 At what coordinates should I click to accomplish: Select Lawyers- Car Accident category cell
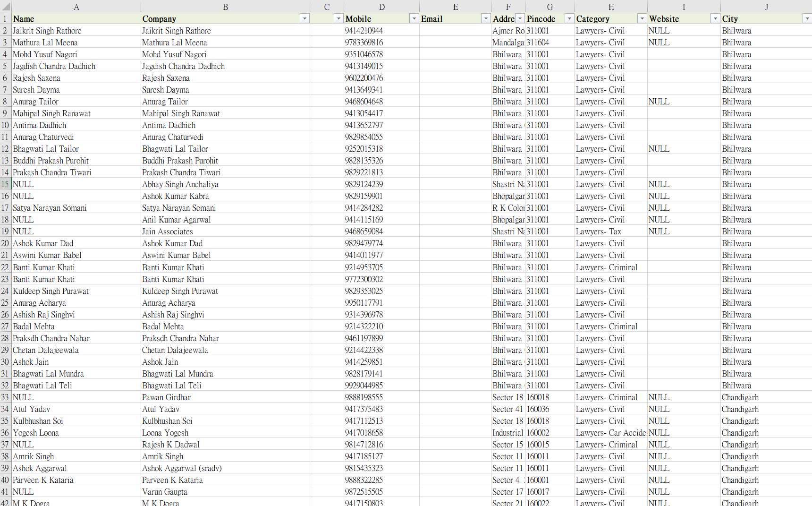click(x=611, y=433)
